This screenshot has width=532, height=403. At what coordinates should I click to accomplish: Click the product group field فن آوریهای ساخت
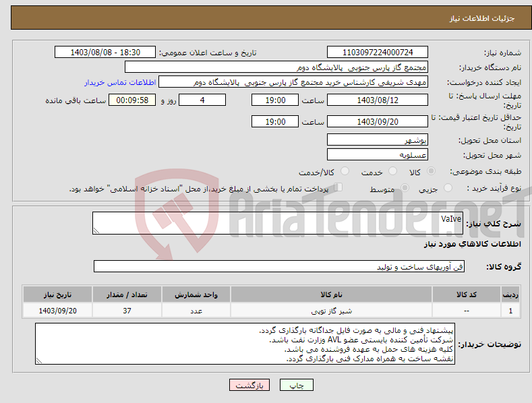(279, 267)
